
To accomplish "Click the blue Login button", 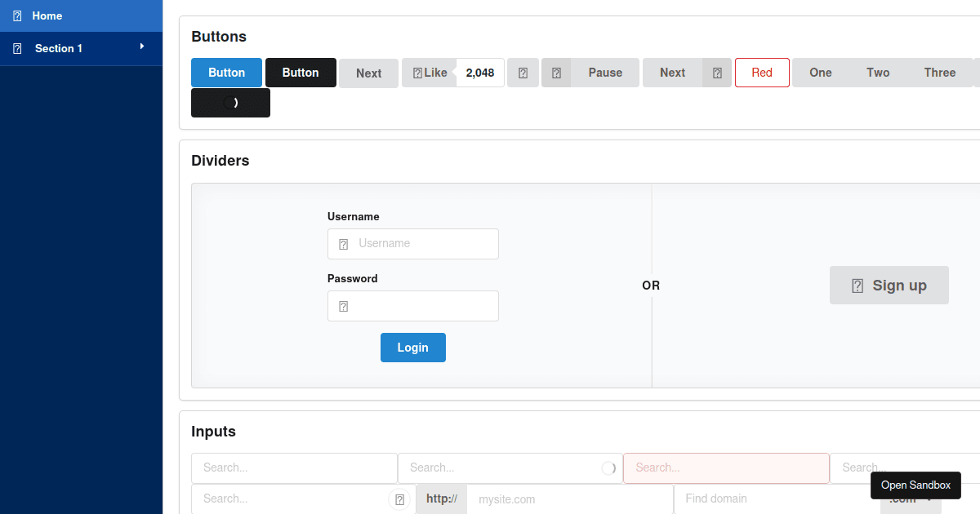I will point(412,348).
